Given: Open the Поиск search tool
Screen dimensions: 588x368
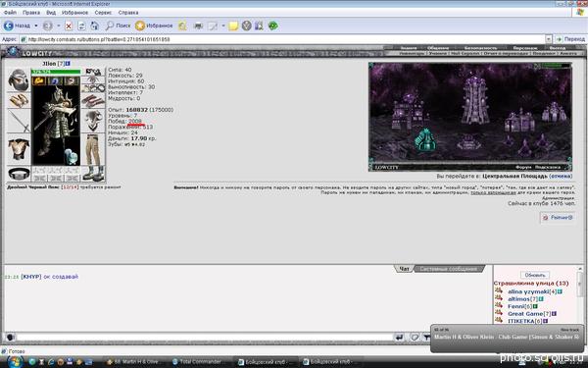Looking at the screenshot, I should click(118, 26).
